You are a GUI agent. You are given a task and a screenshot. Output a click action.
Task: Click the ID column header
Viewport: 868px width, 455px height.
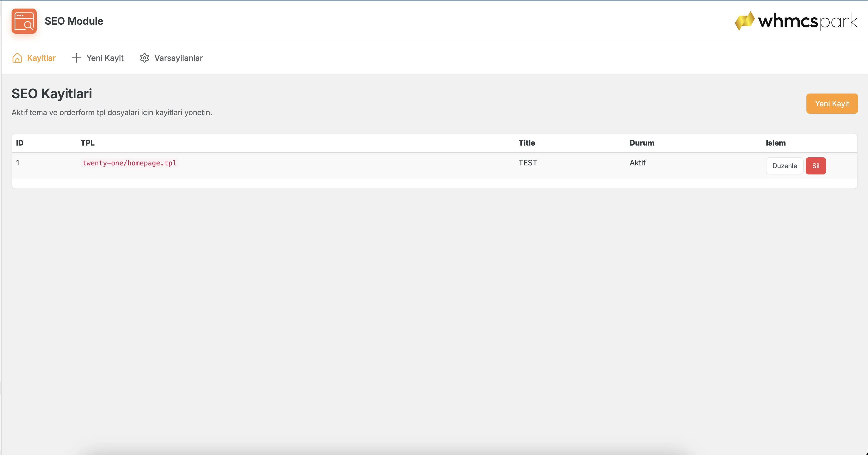(x=20, y=143)
